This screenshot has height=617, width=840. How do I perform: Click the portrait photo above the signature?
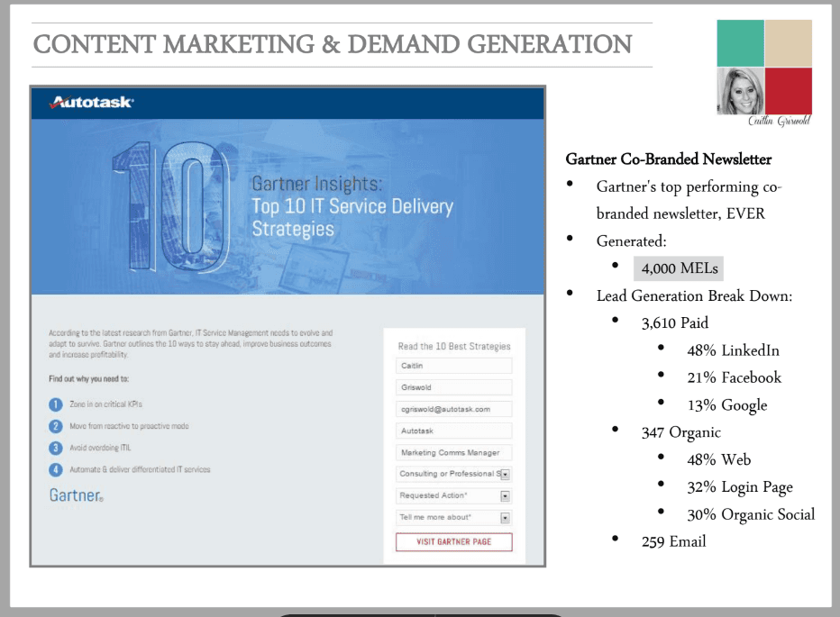pos(740,91)
